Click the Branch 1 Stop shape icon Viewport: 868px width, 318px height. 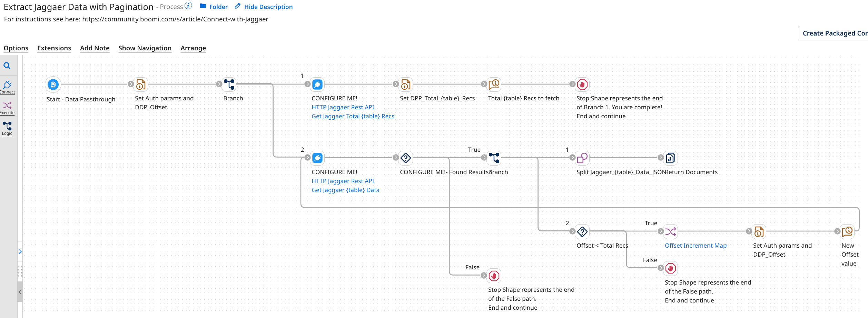point(582,85)
